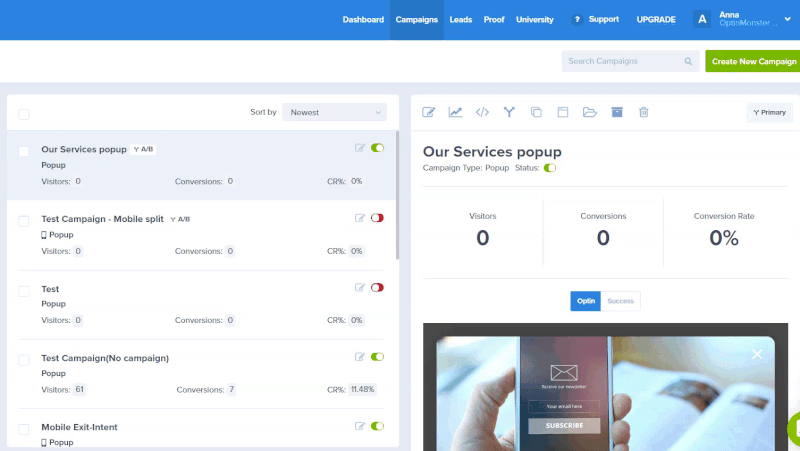This screenshot has height=451, width=800.
Task: Click edit icon for the Test campaign
Action: (x=360, y=288)
